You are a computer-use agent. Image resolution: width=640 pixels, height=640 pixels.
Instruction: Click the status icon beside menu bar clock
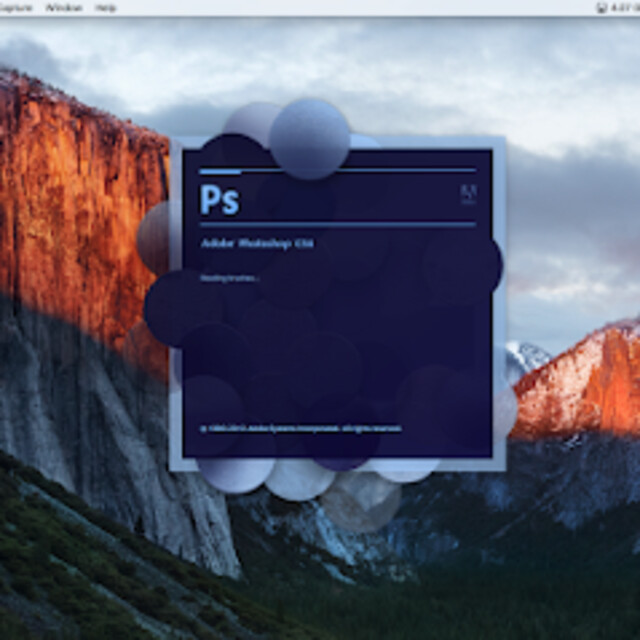601,7
